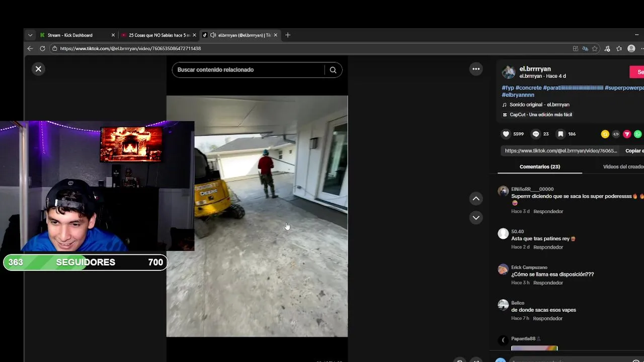
Task: Open el.brrrryan username heading link
Action: pyautogui.click(x=535, y=69)
